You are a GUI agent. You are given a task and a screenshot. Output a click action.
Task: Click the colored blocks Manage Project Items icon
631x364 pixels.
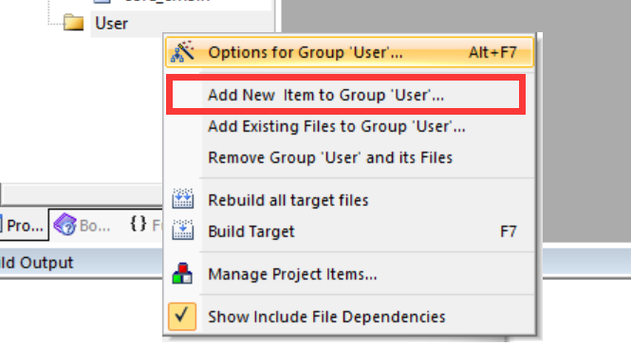182,274
